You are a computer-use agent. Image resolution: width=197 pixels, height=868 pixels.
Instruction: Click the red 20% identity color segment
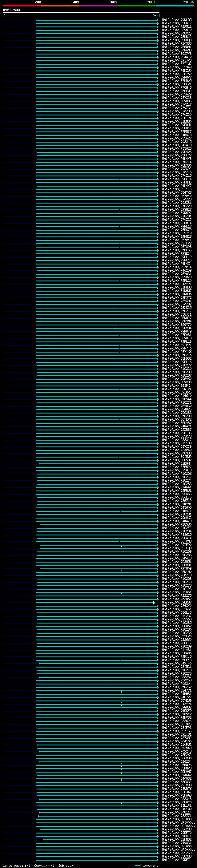click(22, 6)
